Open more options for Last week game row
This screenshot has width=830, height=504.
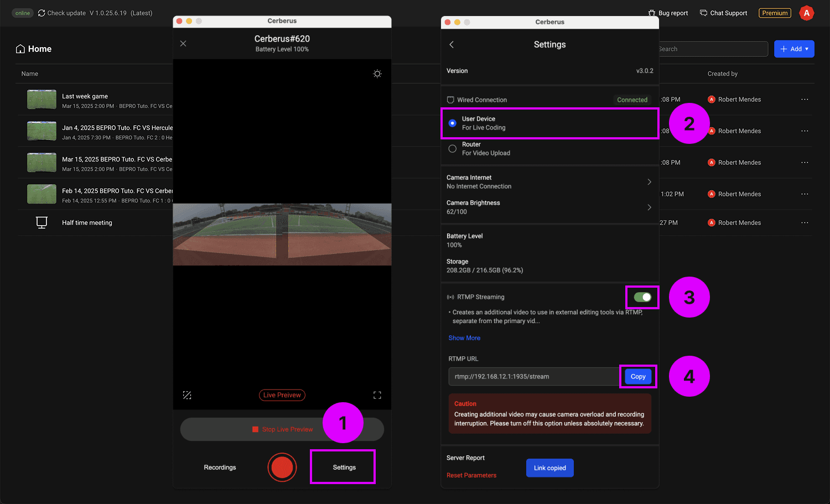click(x=805, y=100)
